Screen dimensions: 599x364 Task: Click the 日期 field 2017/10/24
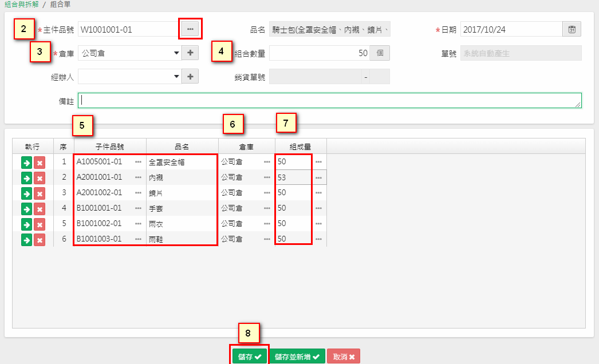point(511,29)
